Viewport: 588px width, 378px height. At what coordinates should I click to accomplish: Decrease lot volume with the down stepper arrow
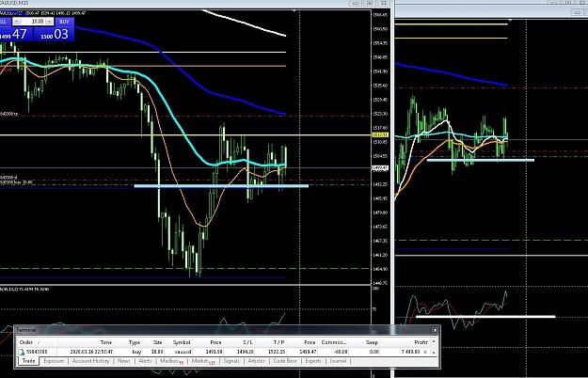(x=17, y=22)
